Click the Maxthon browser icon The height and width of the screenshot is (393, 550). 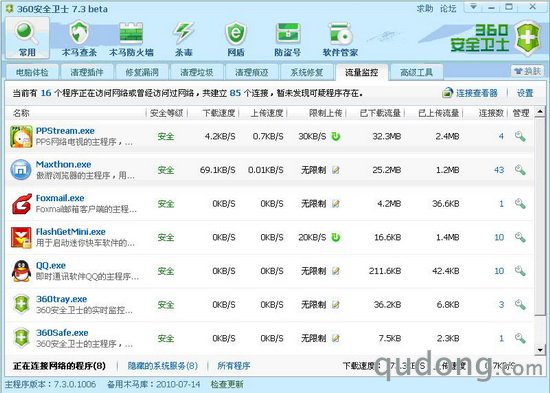coord(21,170)
